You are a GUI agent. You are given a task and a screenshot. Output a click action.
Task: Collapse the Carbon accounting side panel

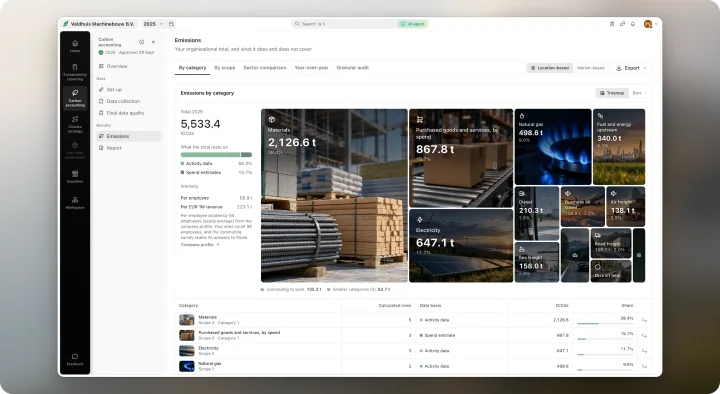tap(153, 42)
